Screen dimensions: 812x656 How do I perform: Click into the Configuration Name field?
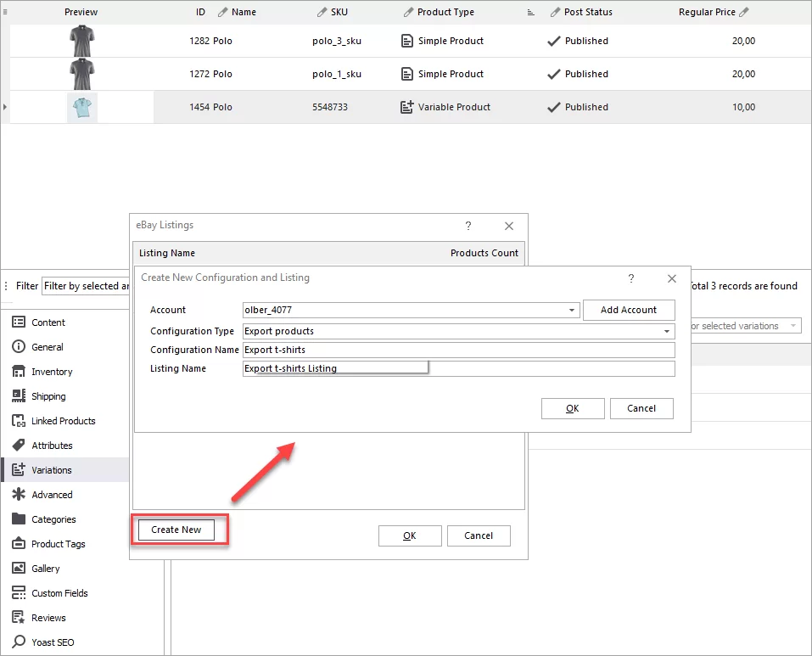coord(458,350)
